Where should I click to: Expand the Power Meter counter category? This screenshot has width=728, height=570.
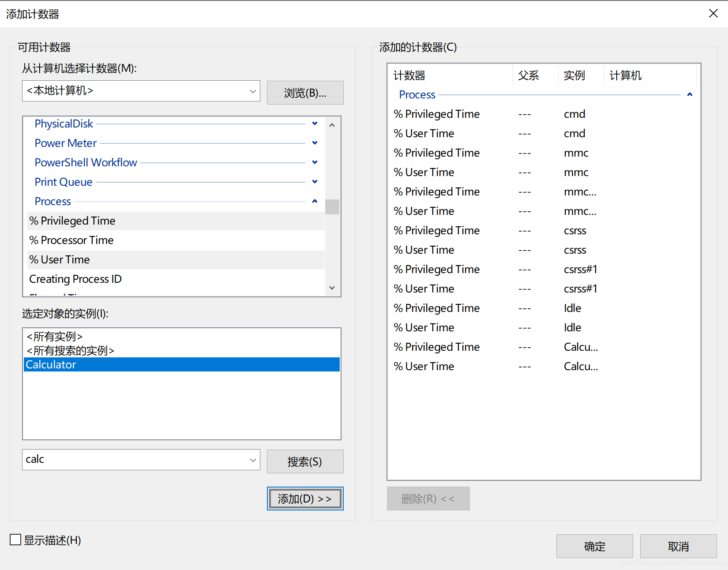pyautogui.click(x=315, y=143)
